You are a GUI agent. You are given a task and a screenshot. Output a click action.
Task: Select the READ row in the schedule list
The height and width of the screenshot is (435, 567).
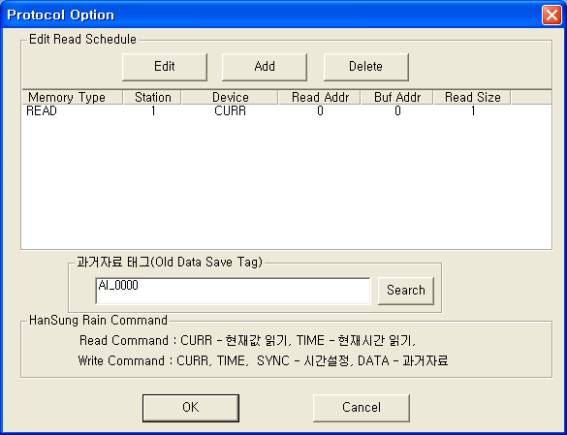(x=286, y=111)
